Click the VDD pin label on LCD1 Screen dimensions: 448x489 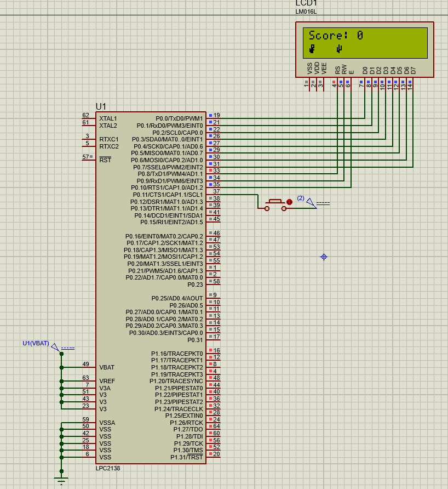(317, 69)
